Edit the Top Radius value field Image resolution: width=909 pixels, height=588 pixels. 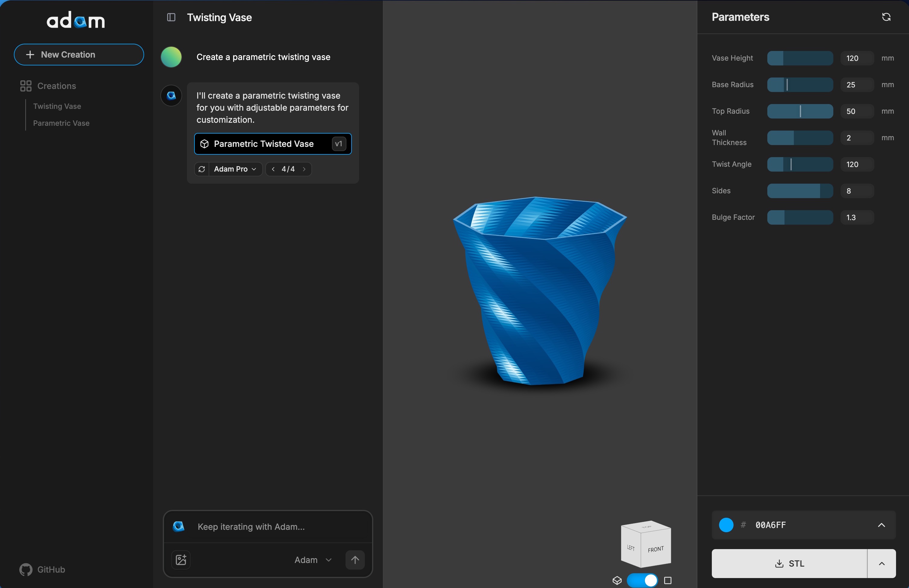point(857,111)
